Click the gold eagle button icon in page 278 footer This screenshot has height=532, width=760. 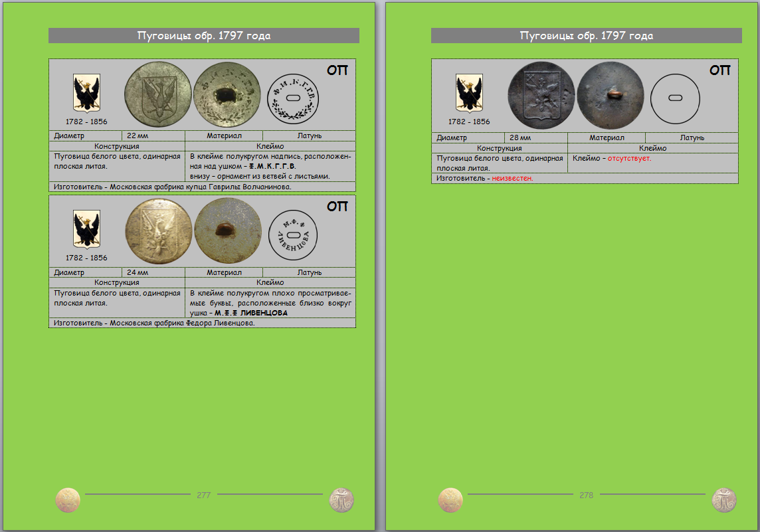tap(451, 499)
